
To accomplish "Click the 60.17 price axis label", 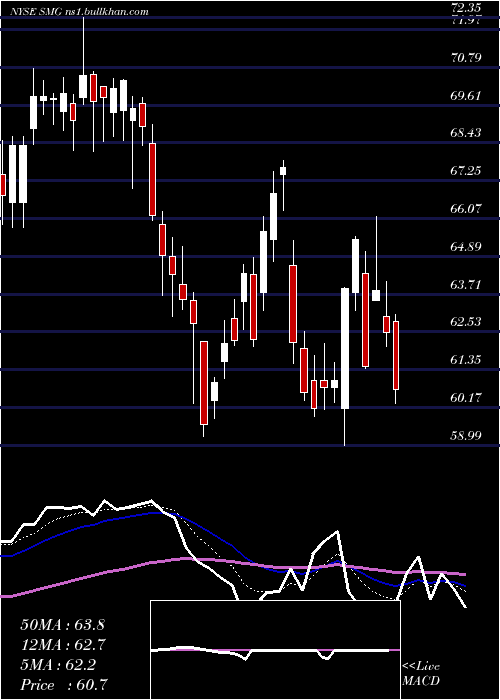I will [x=466, y=397].
